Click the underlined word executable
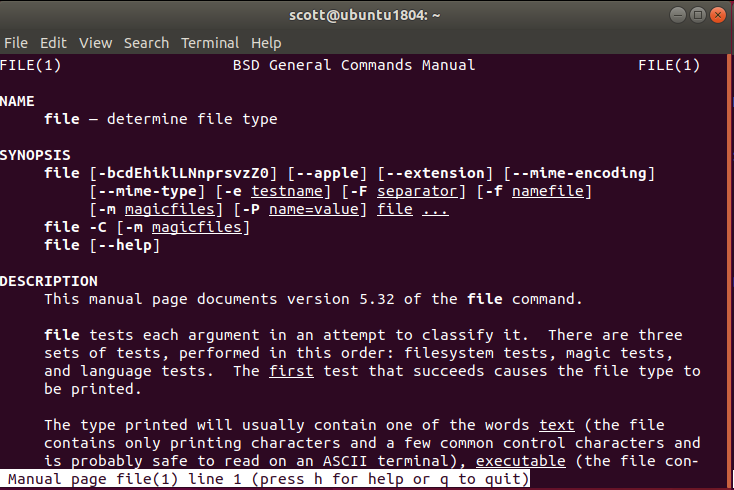This screenshot has height=490, width=734. point(521,461)
